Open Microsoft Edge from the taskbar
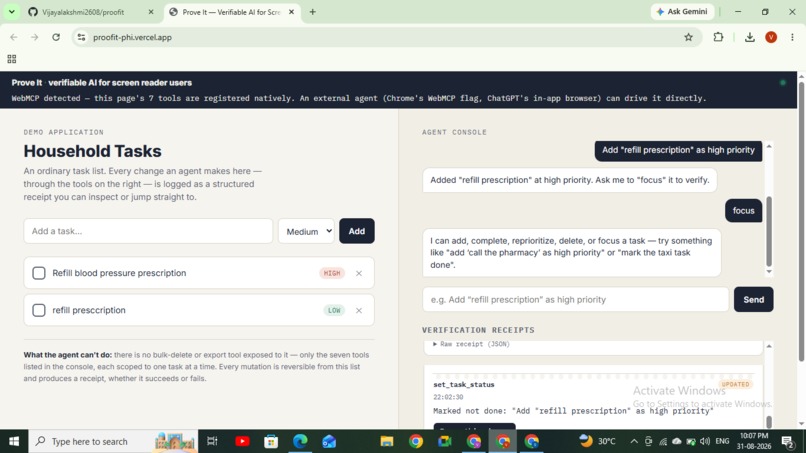Image resolution: width=806 pixels, height=453 pixels. click(300, 441)
